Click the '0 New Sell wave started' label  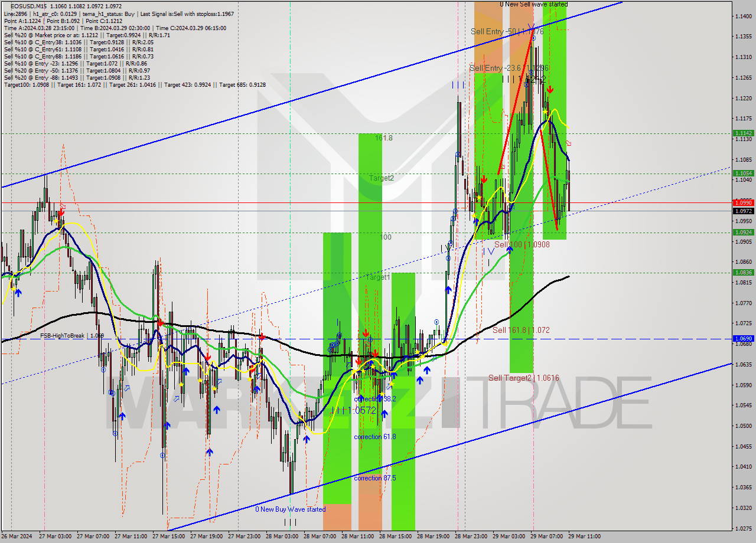[534, 4]
